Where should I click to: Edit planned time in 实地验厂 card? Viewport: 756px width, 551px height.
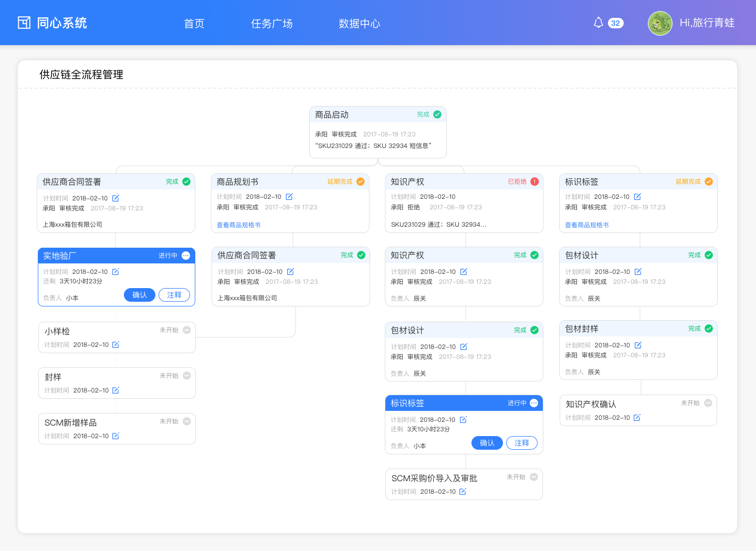pos(115,272)
